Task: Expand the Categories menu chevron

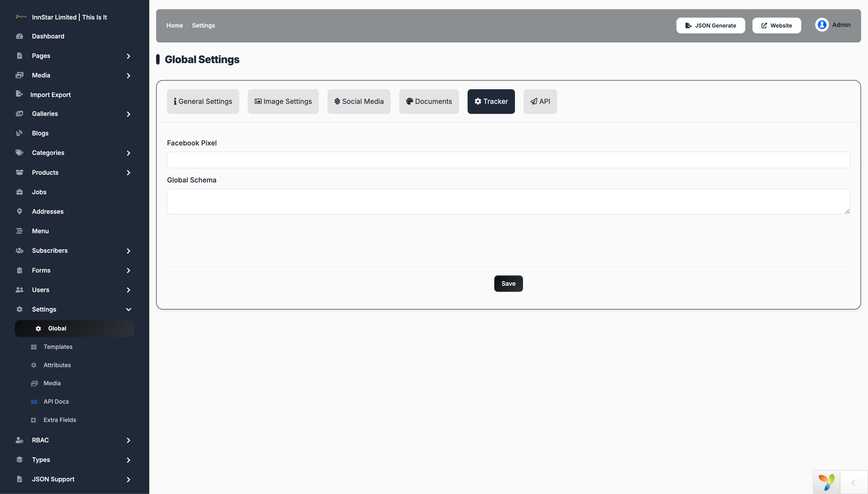Action: pos(128,153)
